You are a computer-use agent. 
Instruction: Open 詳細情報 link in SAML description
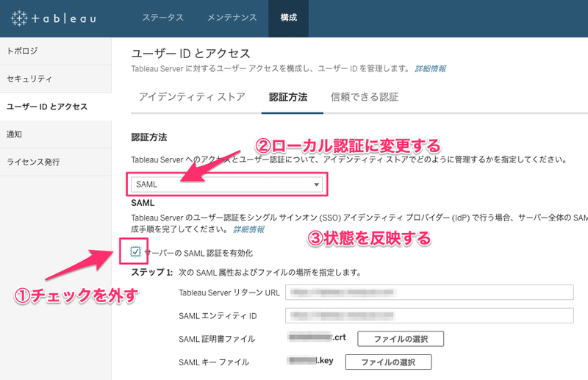(248, 229)
